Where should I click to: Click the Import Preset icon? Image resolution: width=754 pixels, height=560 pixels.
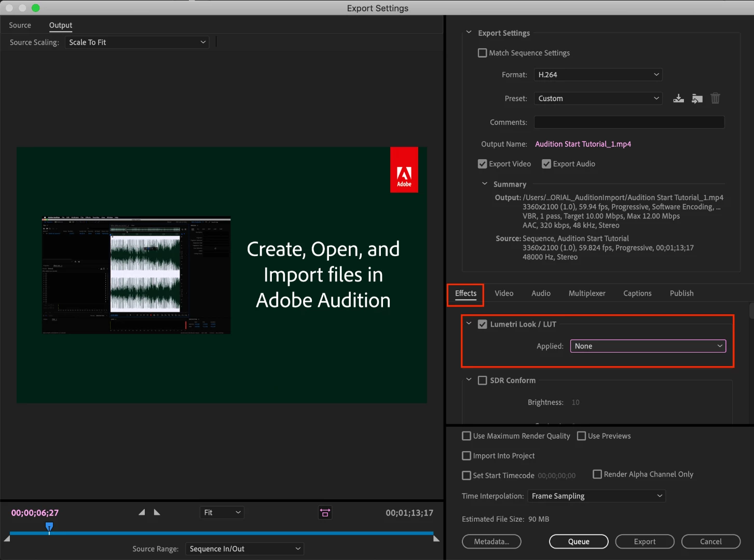pos(697,99)
